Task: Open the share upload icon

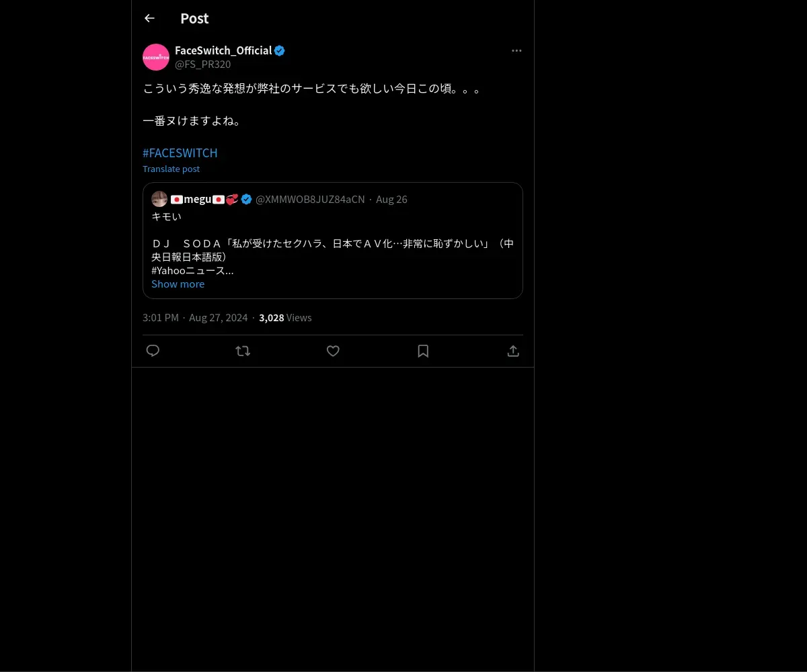Action: [513, 351]
